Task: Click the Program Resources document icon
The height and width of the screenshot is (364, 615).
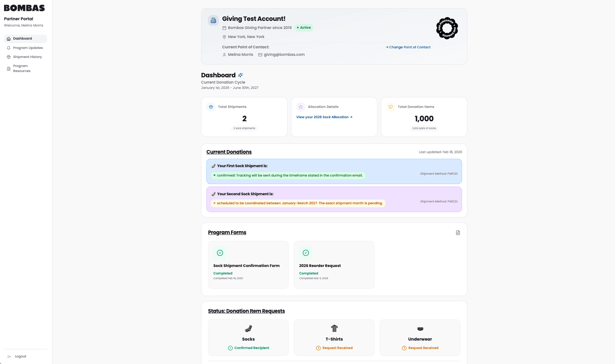Action: click(9, 69)
